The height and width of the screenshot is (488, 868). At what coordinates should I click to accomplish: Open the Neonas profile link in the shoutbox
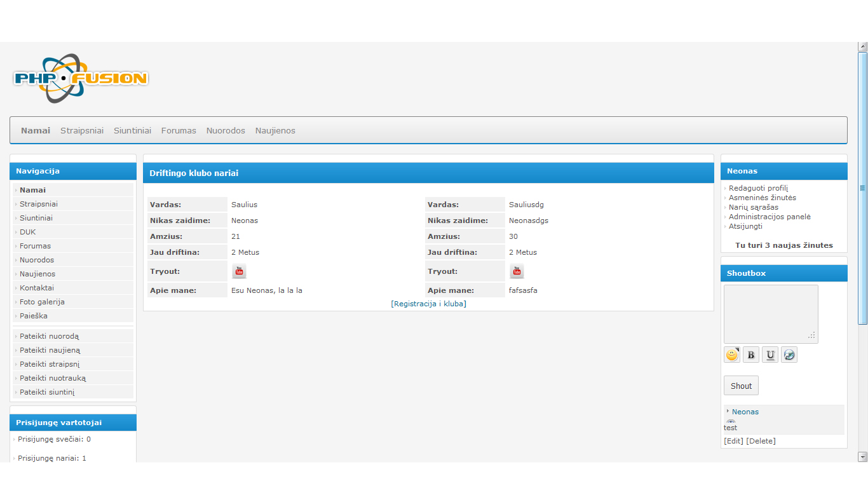coord(745,412)
